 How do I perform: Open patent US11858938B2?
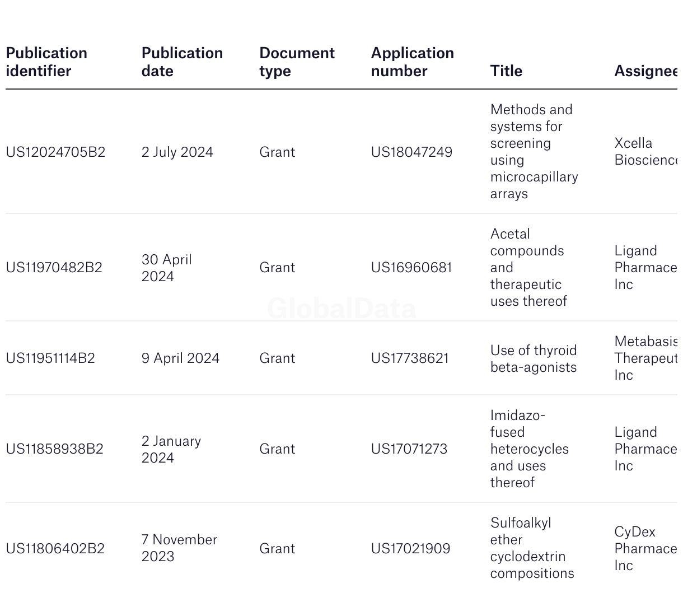pyautogui.click(x=54, y=449)
